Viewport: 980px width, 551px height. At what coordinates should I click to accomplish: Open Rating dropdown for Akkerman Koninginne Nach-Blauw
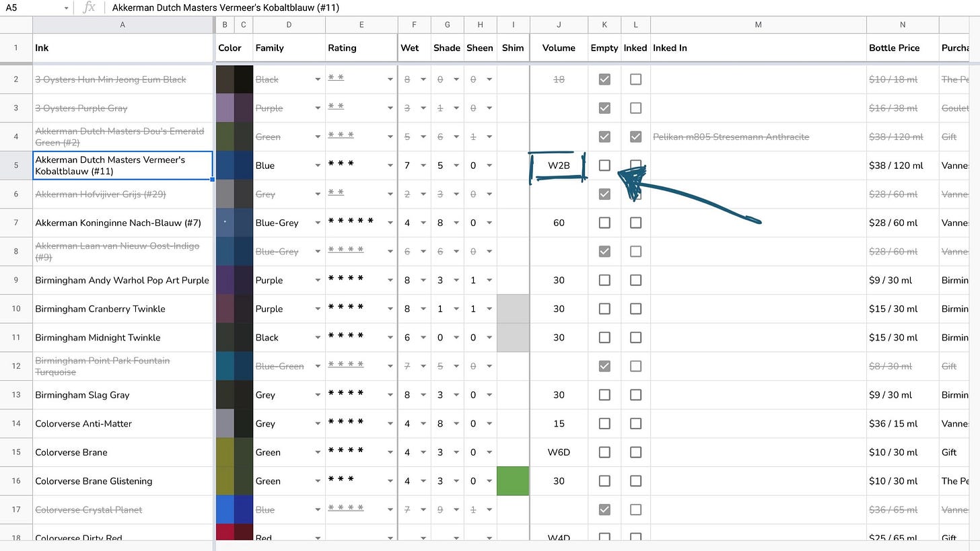(x=390, y=223)
